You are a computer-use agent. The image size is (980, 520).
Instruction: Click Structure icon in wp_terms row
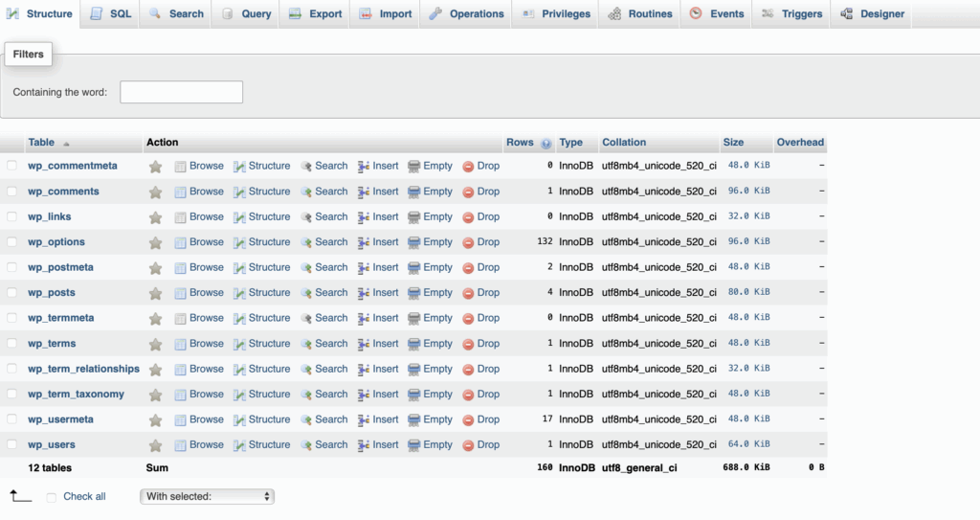click(x=239, y=344)
